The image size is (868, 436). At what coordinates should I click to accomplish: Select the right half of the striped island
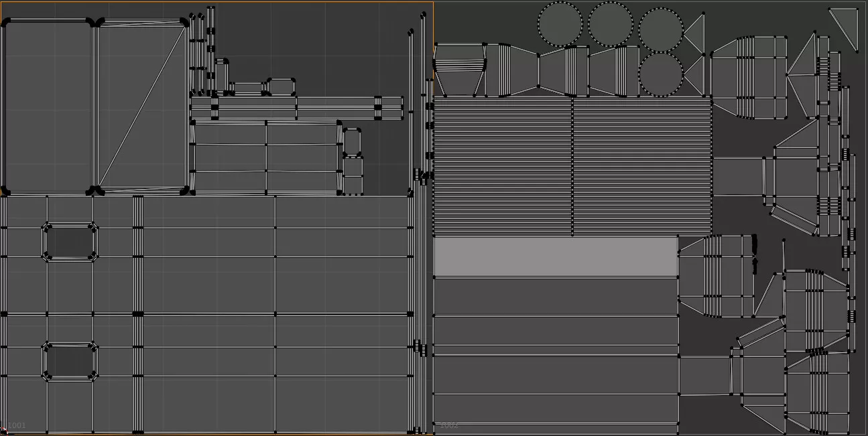(642, 166)
